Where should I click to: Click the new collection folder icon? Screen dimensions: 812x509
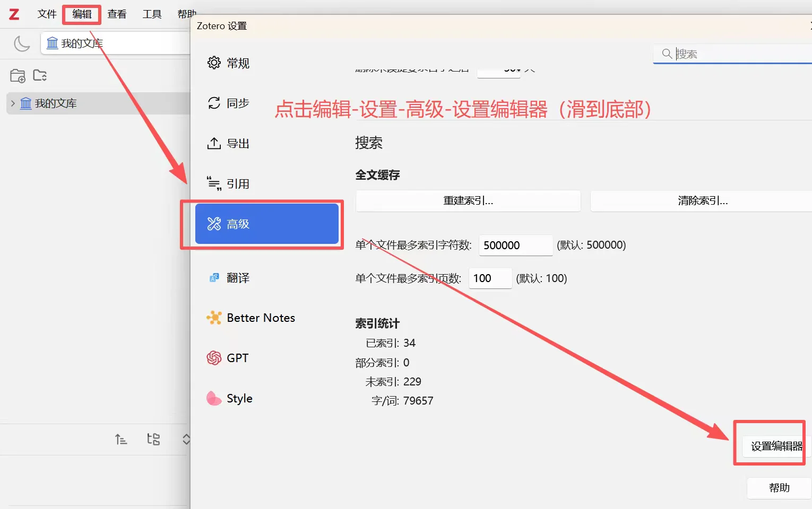(17, 76)
